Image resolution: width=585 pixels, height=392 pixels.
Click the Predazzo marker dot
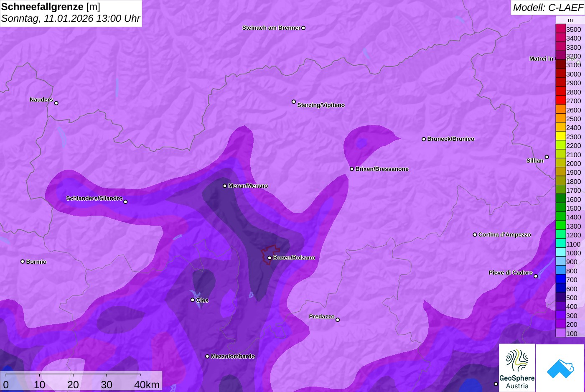pos(338,320)
